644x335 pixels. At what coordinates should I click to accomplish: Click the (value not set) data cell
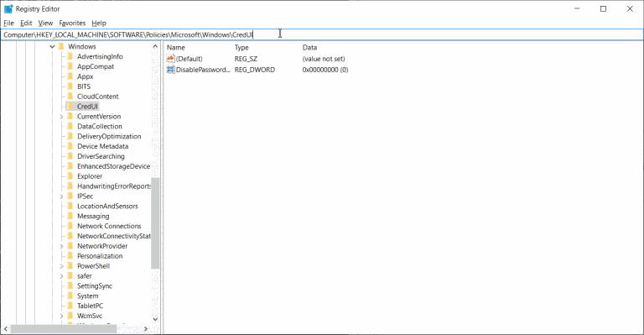click(x=324, y=59)
